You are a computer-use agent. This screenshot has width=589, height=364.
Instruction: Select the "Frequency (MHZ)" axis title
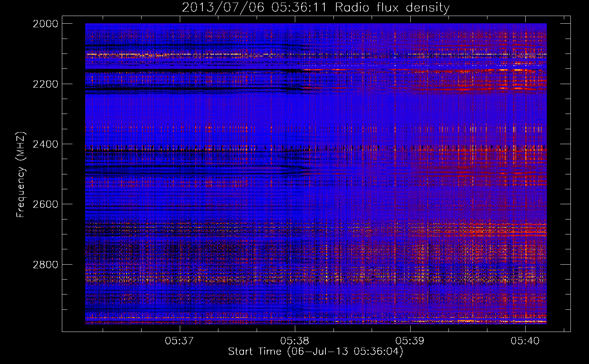(21, 174)
